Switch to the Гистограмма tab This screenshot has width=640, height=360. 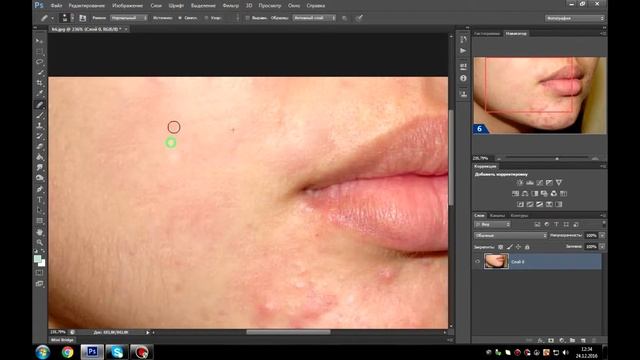tap(487, 33)
